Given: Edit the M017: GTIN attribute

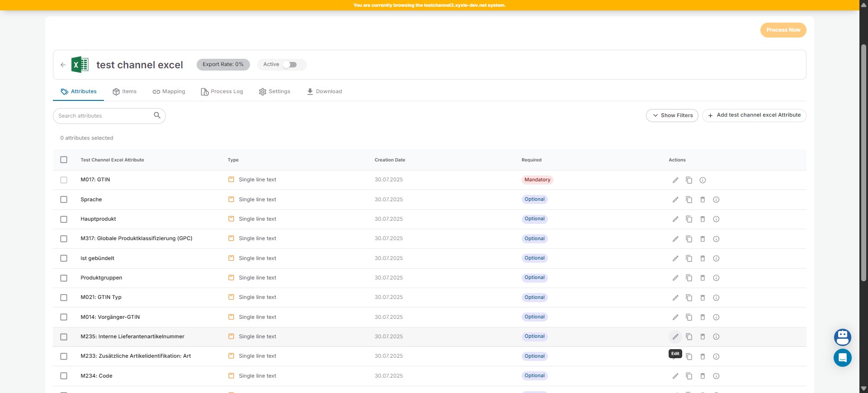Looking at the screenshot, I should (x=675, y=180).
